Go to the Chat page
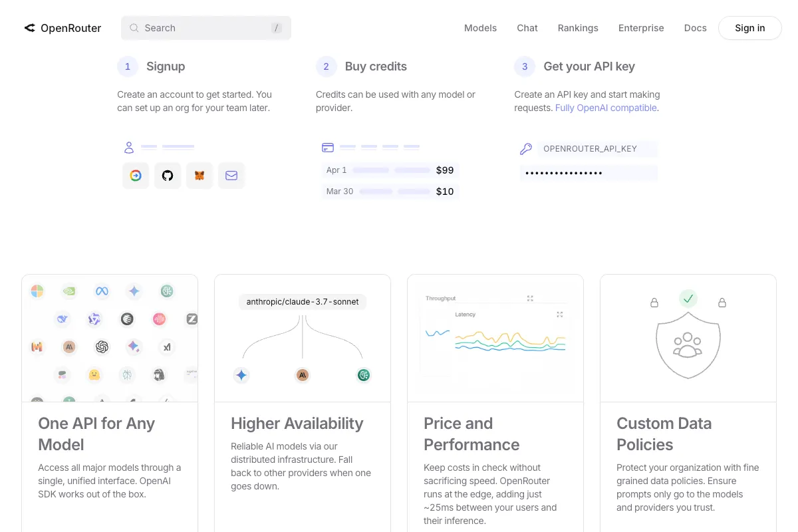Screen dimensions: 798x532 tap(527, 28)
